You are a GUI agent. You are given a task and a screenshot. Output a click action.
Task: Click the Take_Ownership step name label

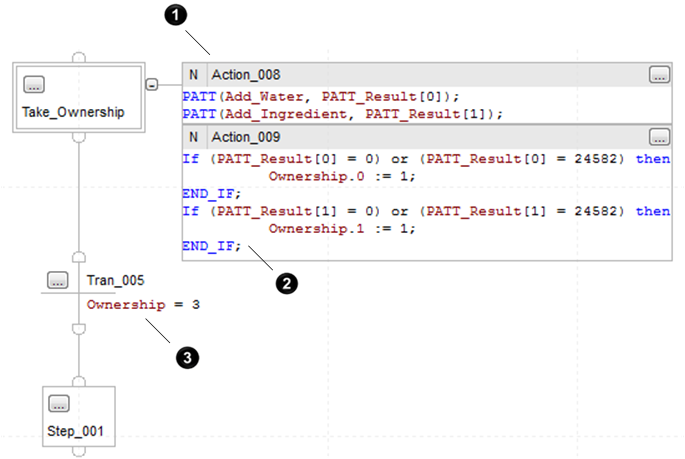pyautogui.click(x=73, y=112)
